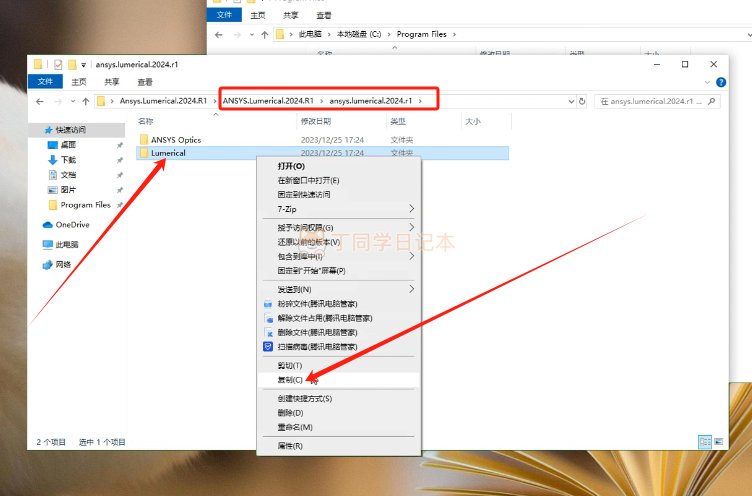Open the 查看 ribbon tab

[145, 82]
